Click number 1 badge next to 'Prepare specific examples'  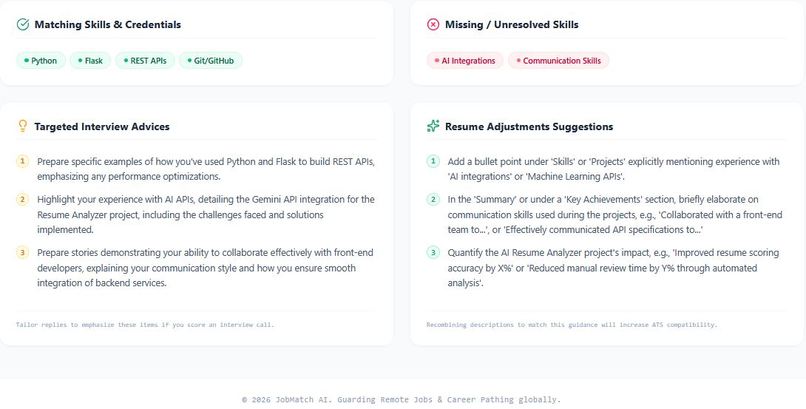pyautogui.click(x=22, y=161)
